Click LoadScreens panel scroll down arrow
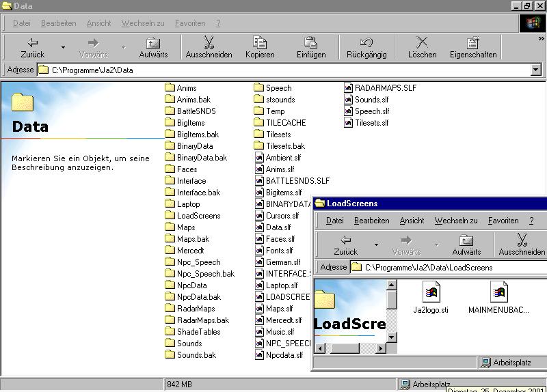Viewport: 547px width, 392px height. pyautogui.click(x=391, y=337)
